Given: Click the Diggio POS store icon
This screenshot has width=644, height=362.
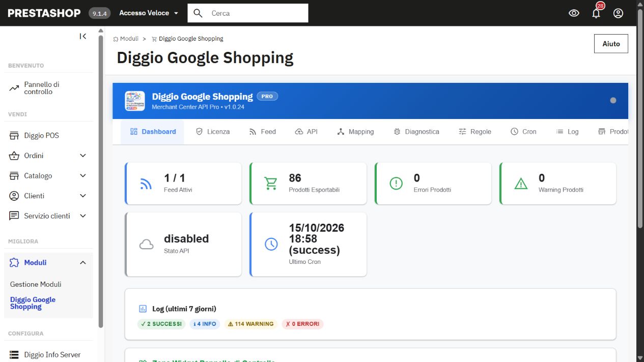Looking at the screenshot, I should (x=14, y=136).
